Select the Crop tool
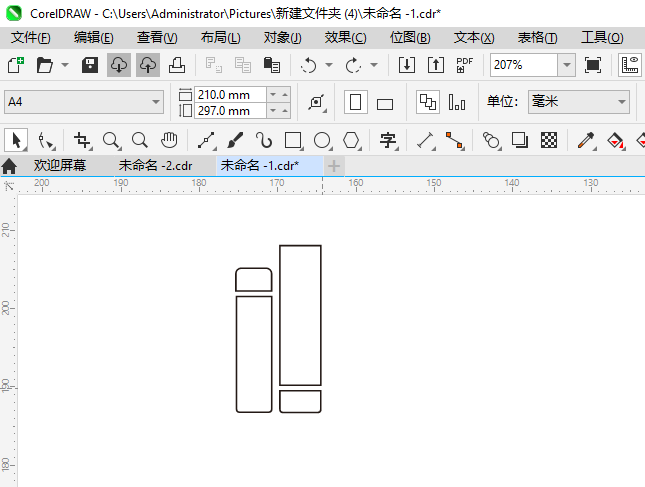645x487 pixels. [x=82, y=141]
